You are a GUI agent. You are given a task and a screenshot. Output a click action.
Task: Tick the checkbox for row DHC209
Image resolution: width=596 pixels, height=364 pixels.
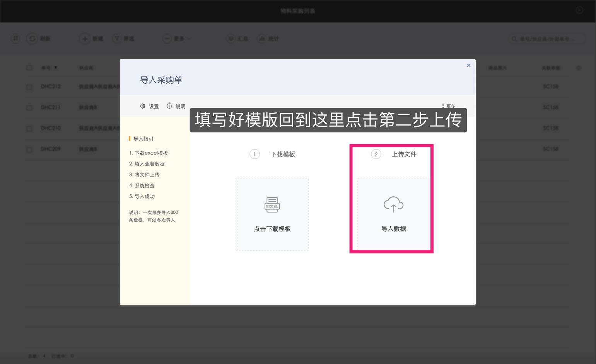coord(29,149)
